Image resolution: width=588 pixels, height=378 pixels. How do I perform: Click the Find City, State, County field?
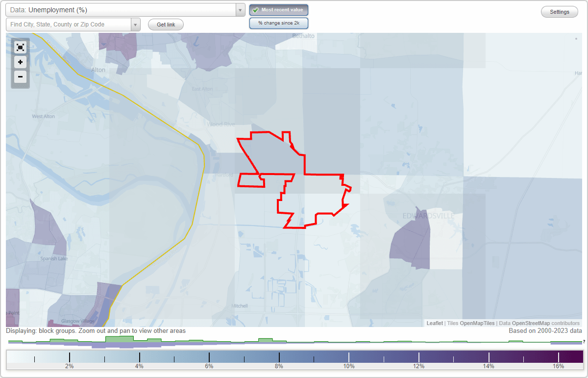point(69,25)
